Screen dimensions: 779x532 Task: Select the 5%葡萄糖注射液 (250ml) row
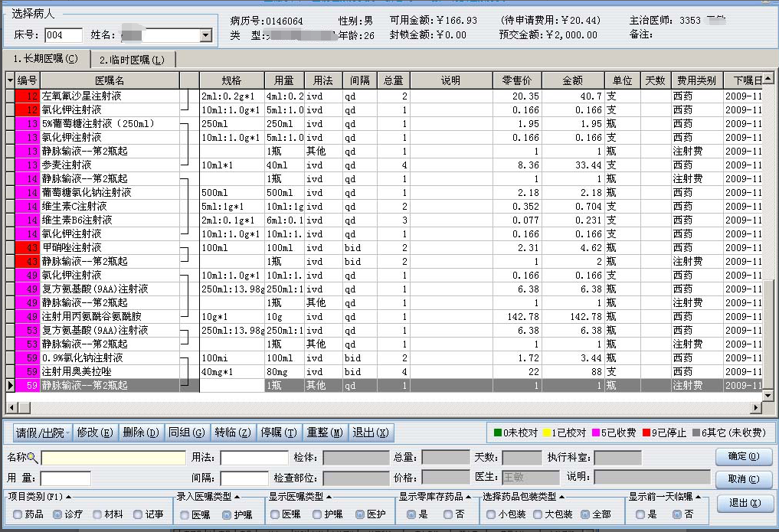tap(384, 123)
